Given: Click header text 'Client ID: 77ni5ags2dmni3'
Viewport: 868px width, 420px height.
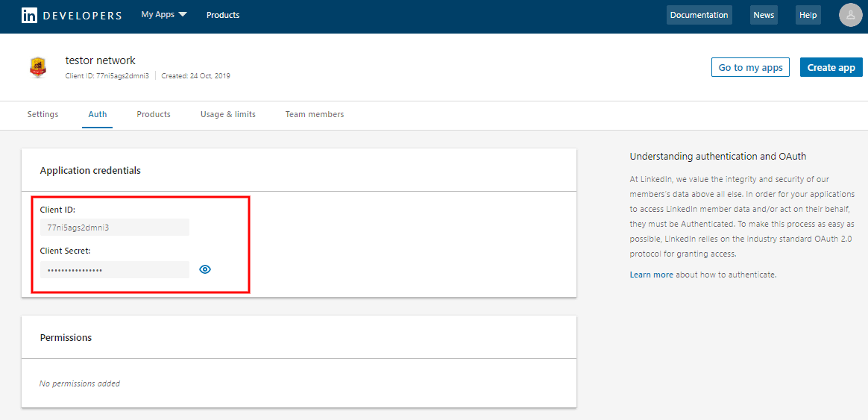Looking at the screenshot, I should (x=107, y=76).
